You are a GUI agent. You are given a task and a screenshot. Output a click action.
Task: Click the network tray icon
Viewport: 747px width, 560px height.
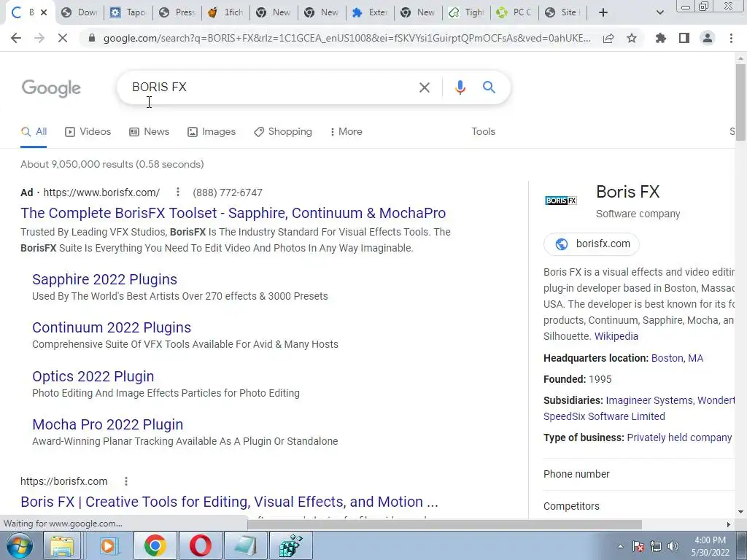656,546
